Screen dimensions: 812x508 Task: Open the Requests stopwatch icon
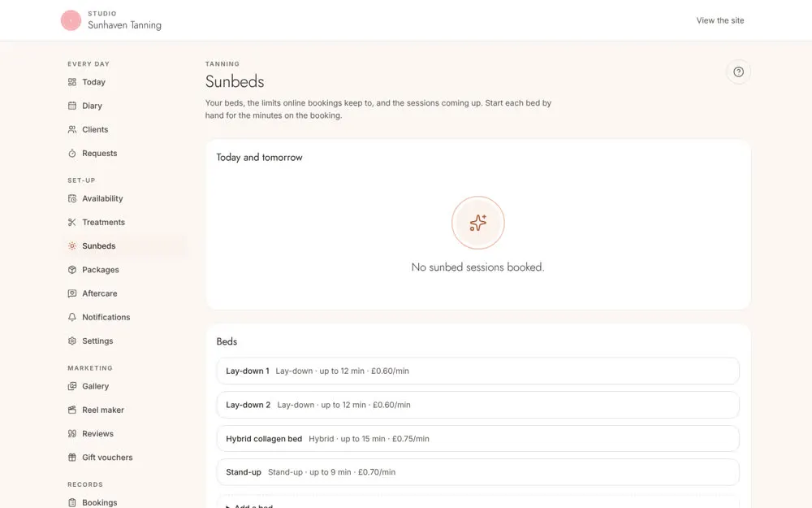72,154
